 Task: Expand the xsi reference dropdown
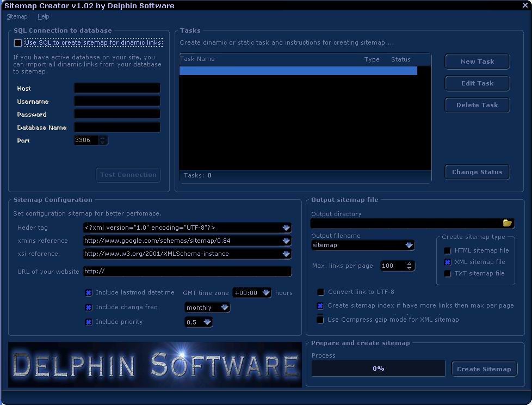click(x=286, y=254)
